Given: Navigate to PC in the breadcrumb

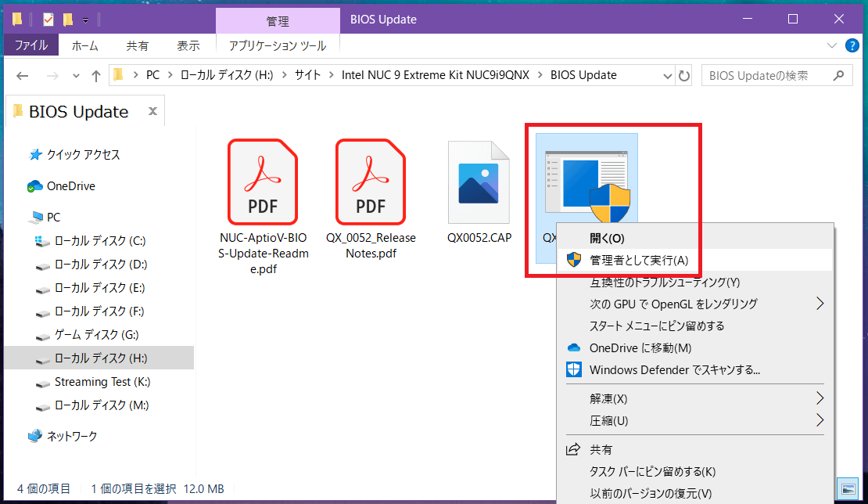Looking at the screenshot, I should point(152,75).
